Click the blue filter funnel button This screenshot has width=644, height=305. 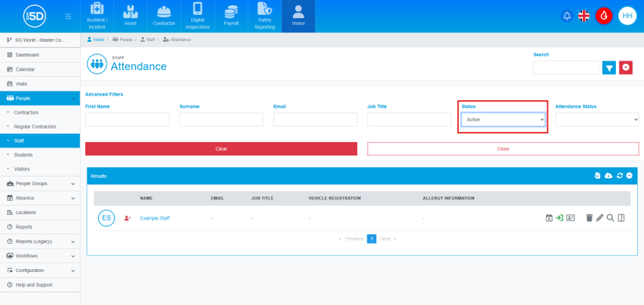click(609, 67)
